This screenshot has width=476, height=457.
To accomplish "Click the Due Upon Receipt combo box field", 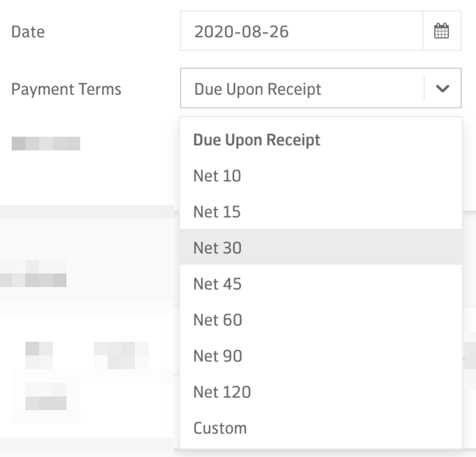I will point(321,88).
